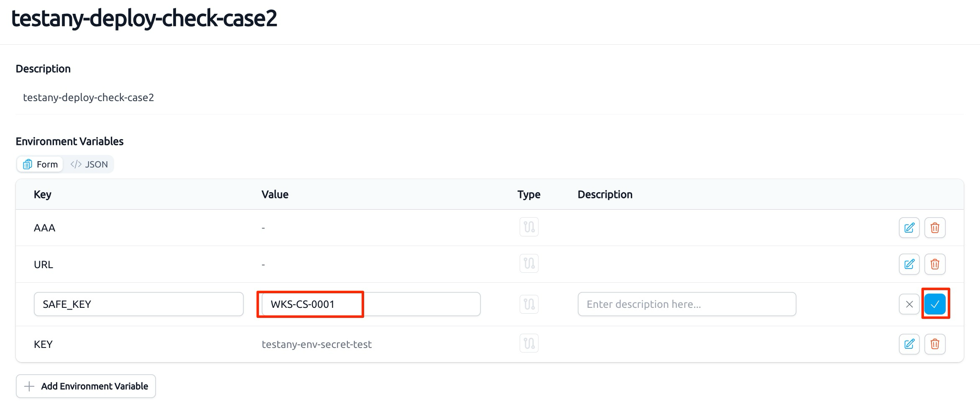The width and height of the screenshot is (980, 411).
Task: Click the Key column header
Action: click(x=43, y=194)
